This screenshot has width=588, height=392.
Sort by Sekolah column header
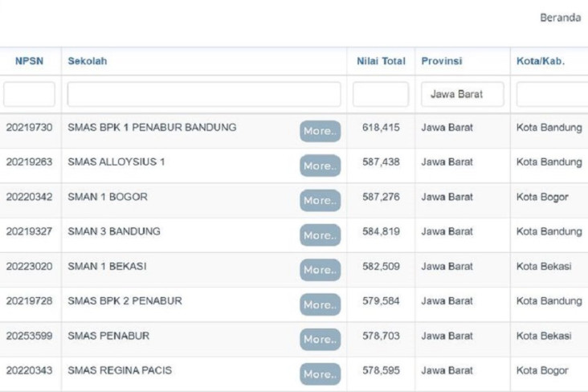(x=88, y=61)
